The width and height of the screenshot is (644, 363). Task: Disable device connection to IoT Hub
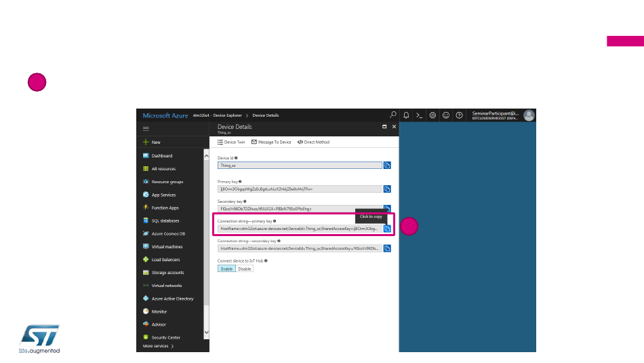[x=244, y=269]
